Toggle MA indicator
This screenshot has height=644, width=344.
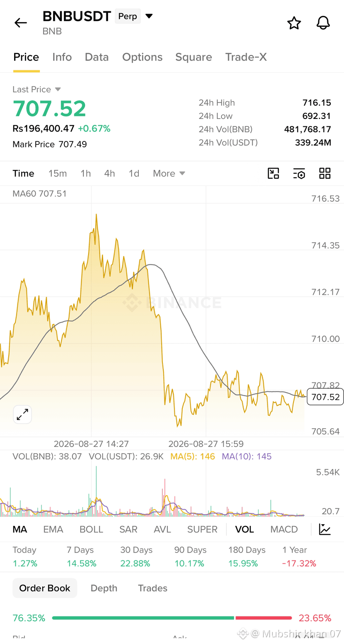pyautogui.click(x=20, y=529)
